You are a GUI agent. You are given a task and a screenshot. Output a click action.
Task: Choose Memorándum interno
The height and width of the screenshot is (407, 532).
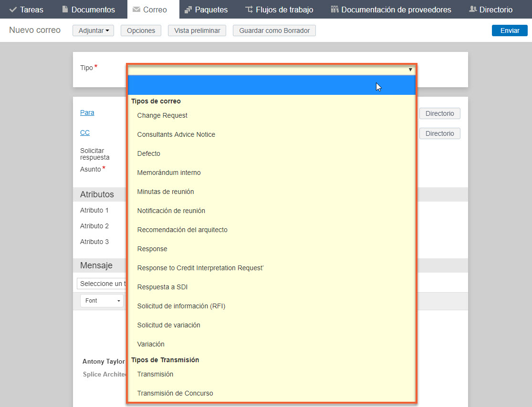(x=271, y=173)
